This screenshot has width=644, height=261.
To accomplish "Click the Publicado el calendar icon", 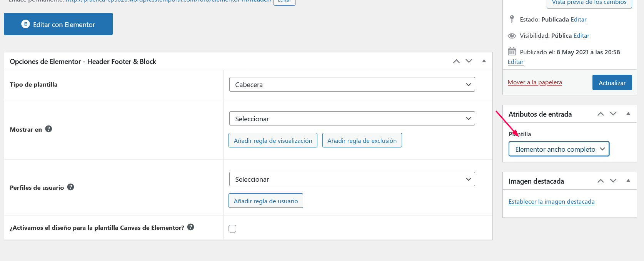I will click(512, 51).
